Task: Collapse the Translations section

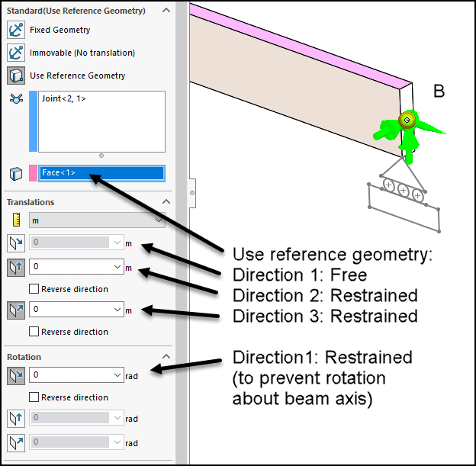Action: (166, 201)
